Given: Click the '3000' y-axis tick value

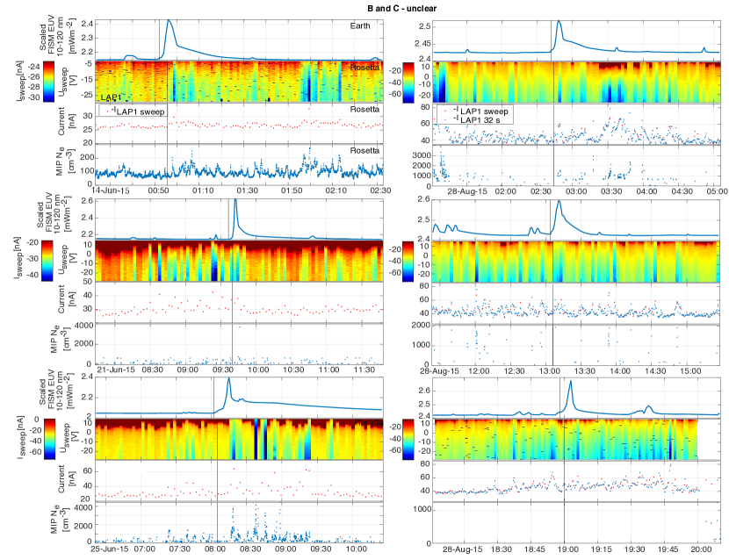Looking at the screenshot, I should click(422, 154).
